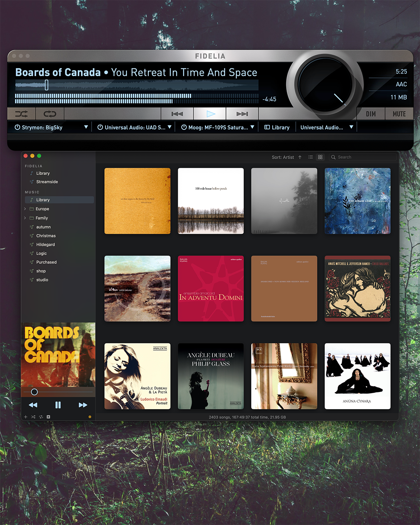Click the song title You Retreat In Time And Space
The image size is (420, 525).
tap(184, 72)
